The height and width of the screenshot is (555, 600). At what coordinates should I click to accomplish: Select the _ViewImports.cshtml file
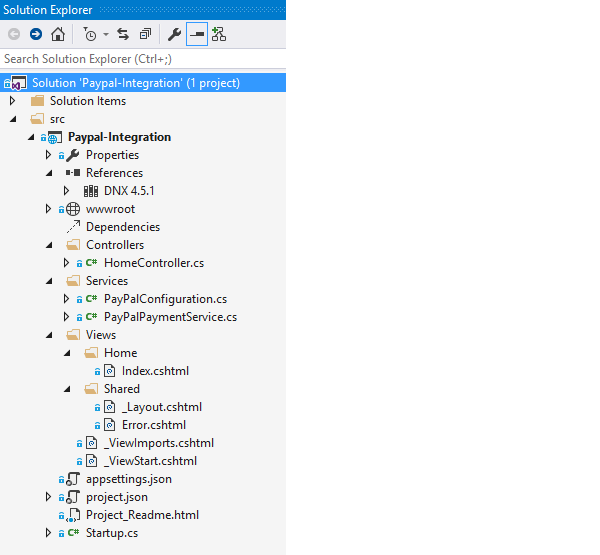click(x=158, y=442)
